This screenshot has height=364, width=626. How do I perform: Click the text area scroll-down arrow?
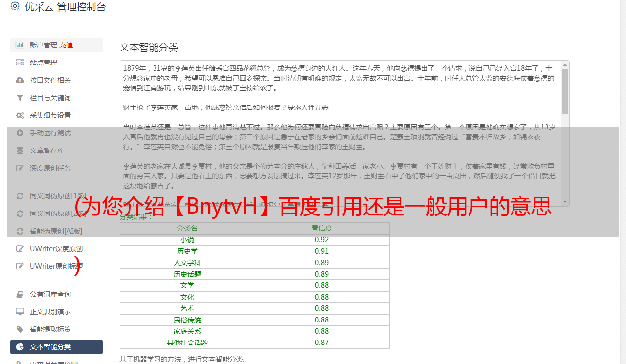[565, 202]
